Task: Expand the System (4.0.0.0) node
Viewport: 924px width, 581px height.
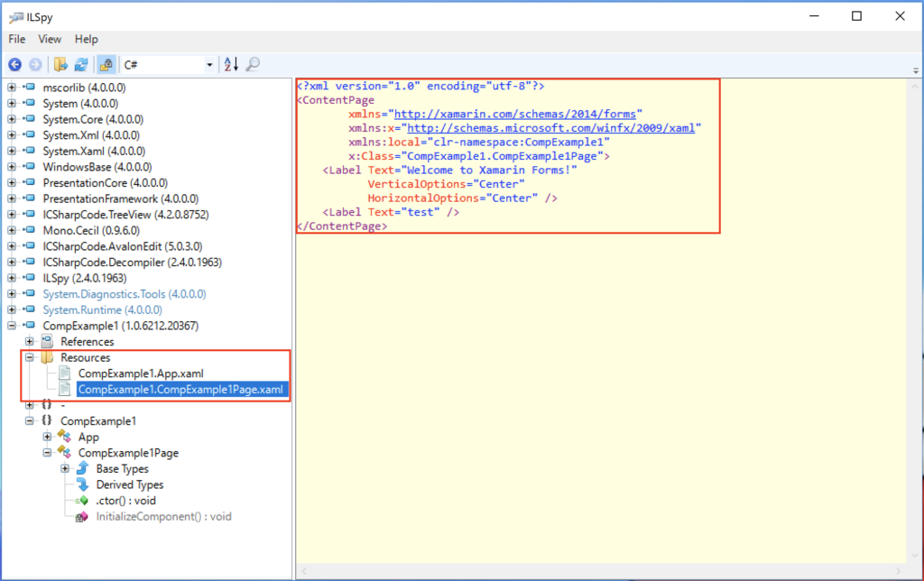Action: click(x=11, y=103)
